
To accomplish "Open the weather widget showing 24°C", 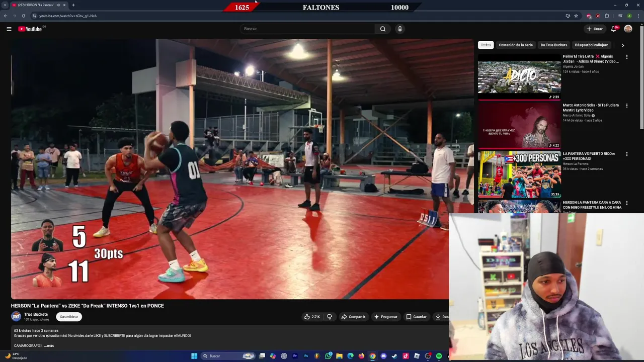I will click(x=16, y=356).
